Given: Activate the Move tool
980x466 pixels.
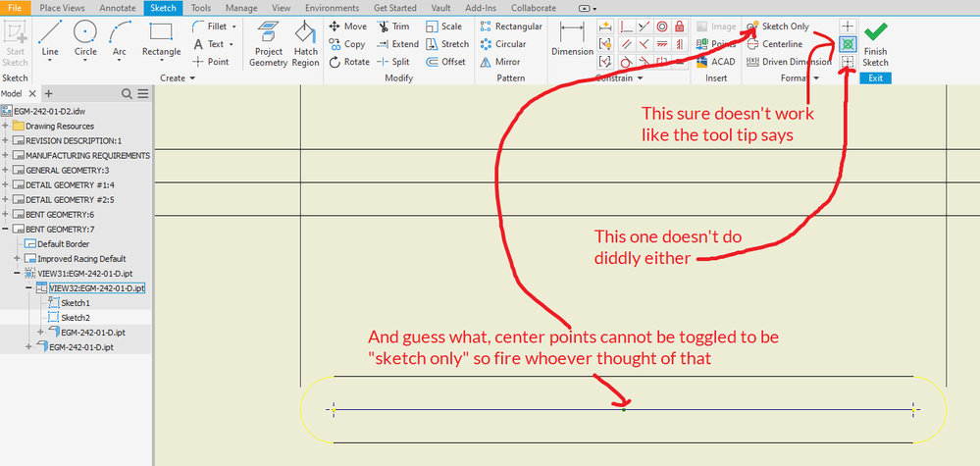Looking at the screenshot, I should pyautogui.click(x=348, y=26).
